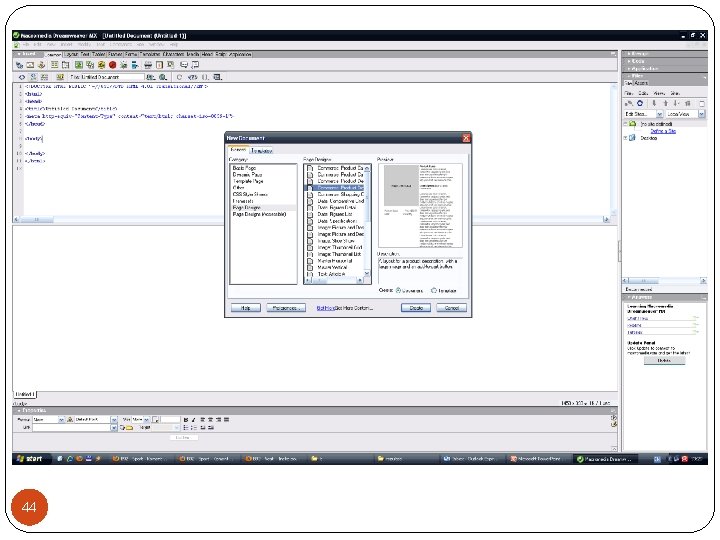The image size is (720, 540).
Task: Click the Live Data View icon
Action: [60, 77]
